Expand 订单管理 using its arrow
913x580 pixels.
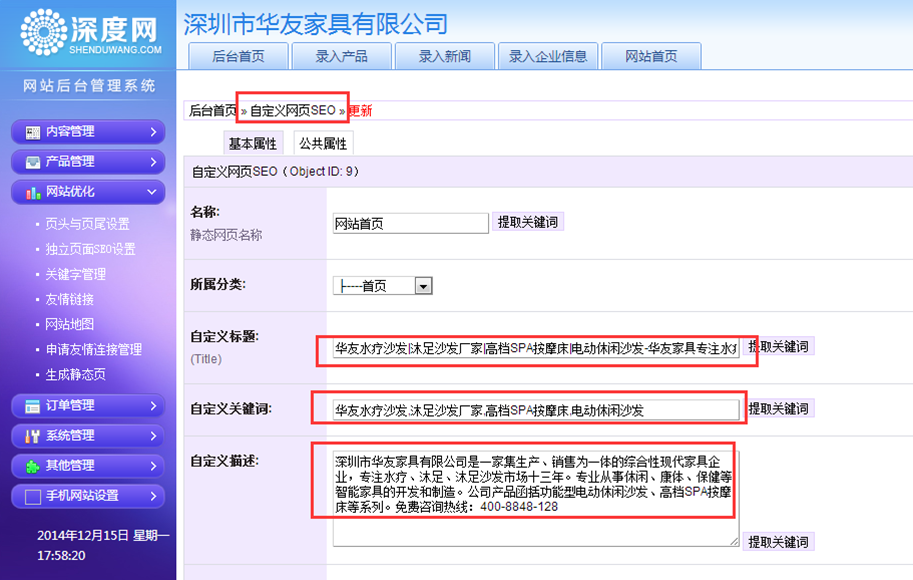(x=152, y=406)
